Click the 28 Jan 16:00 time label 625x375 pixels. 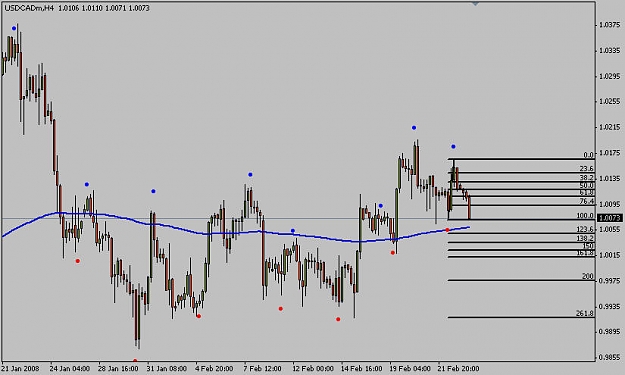(118, 369)
